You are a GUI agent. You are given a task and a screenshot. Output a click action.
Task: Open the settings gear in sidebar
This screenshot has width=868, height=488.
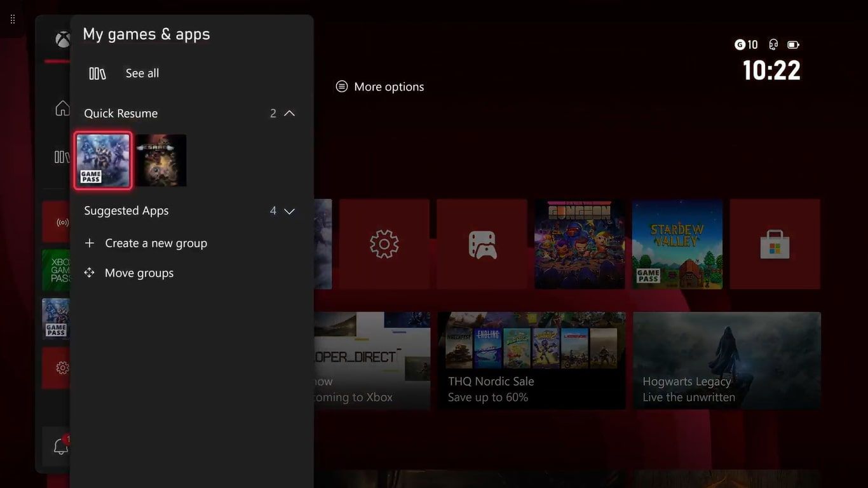[57, 367]
